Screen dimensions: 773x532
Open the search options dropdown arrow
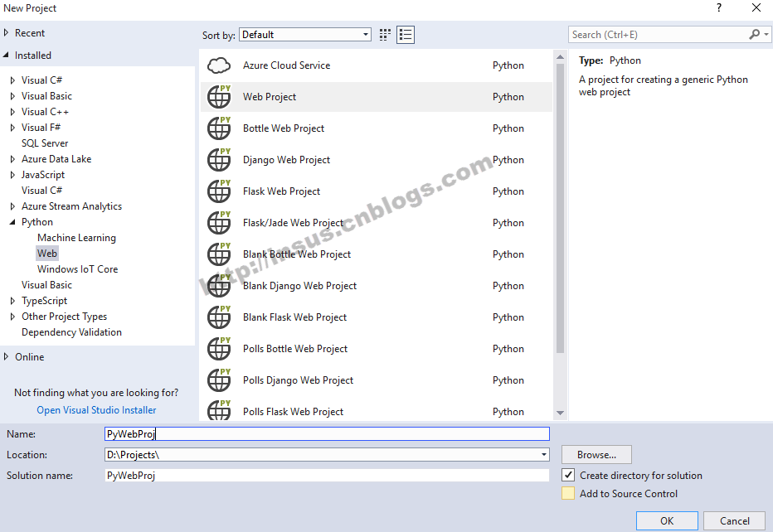(766, 35)
